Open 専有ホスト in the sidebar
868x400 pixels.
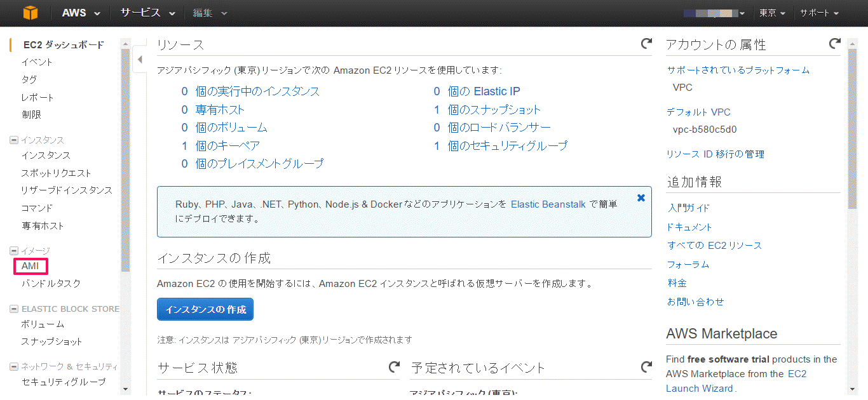coord(43,226)
